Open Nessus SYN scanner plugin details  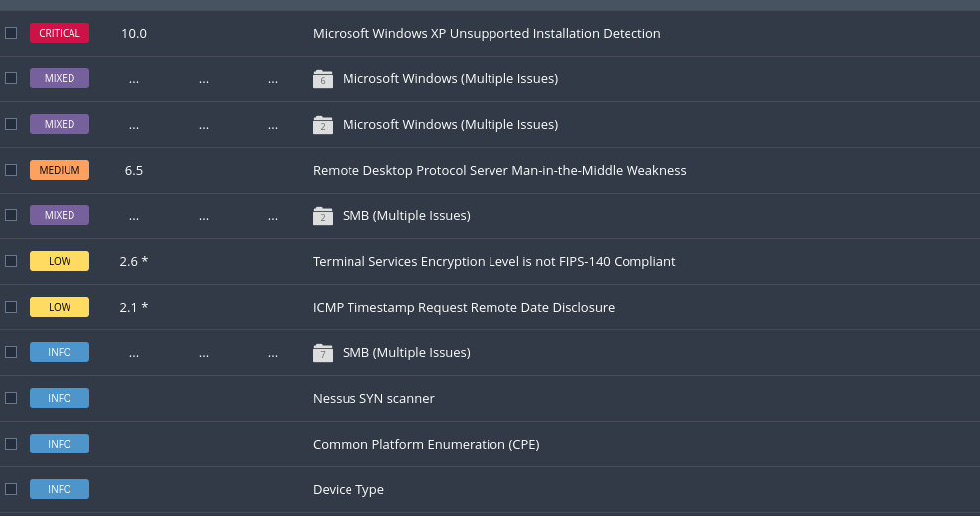click(373, 399)
